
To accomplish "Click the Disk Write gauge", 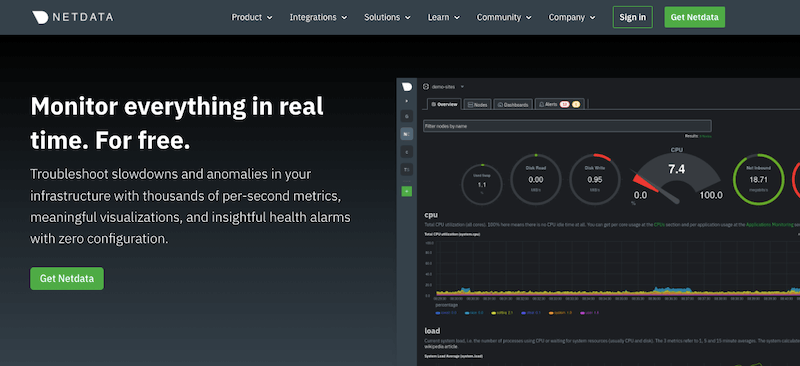I will 594,180.
